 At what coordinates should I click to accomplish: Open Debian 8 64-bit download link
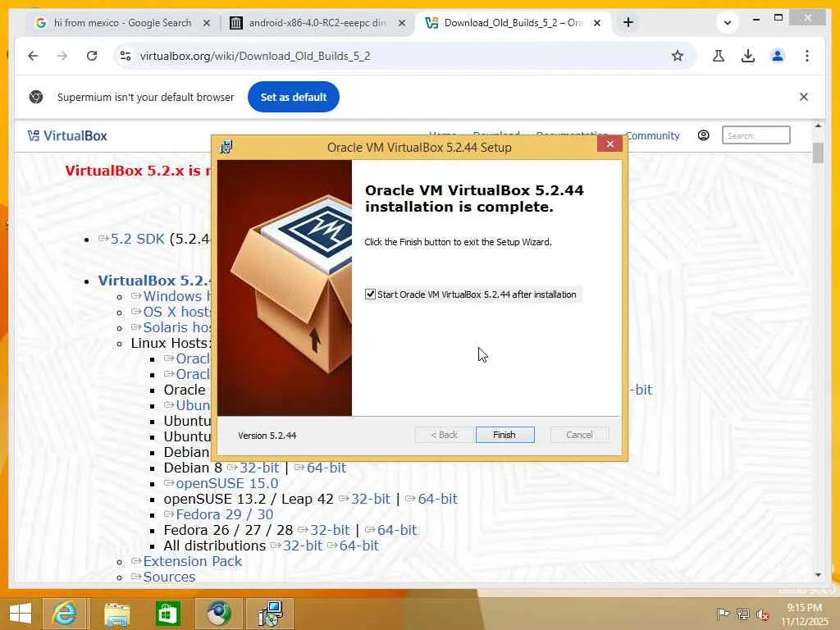pos(326,468)
